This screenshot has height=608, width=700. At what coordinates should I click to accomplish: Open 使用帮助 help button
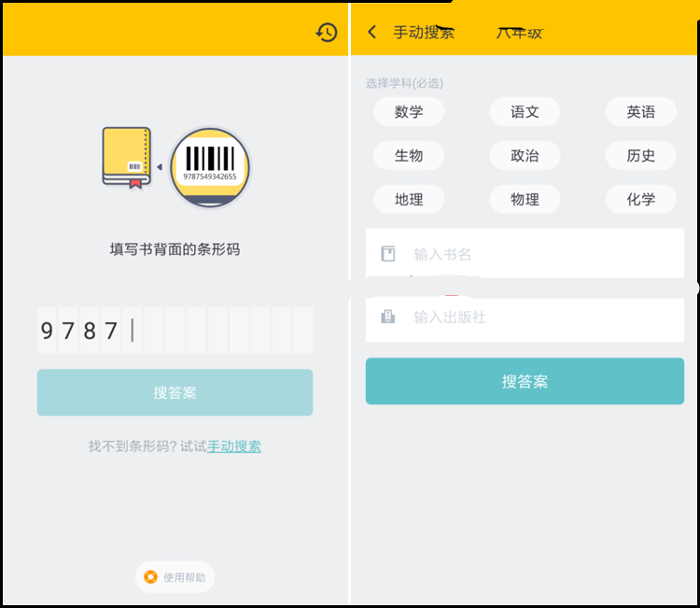point(175,577)
